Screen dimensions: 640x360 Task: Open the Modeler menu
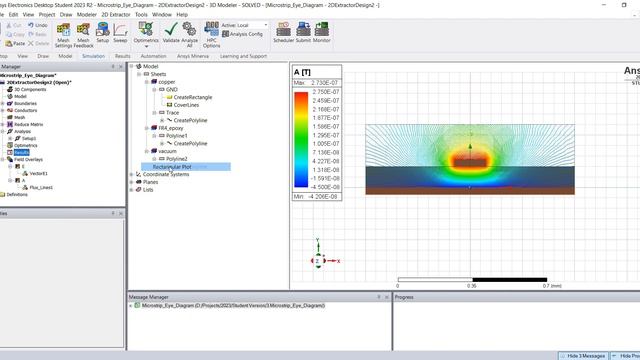(87, 14)
